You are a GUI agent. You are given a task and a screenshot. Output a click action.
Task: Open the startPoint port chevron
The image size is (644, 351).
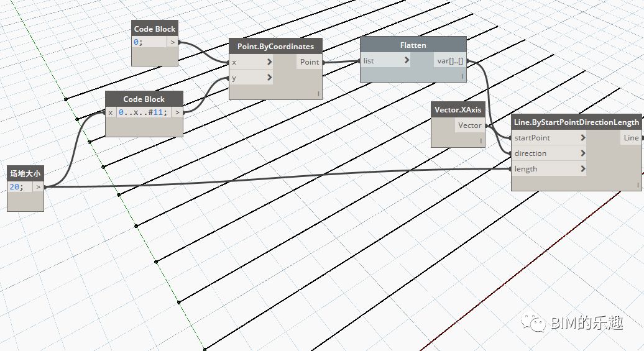(583, 137)
